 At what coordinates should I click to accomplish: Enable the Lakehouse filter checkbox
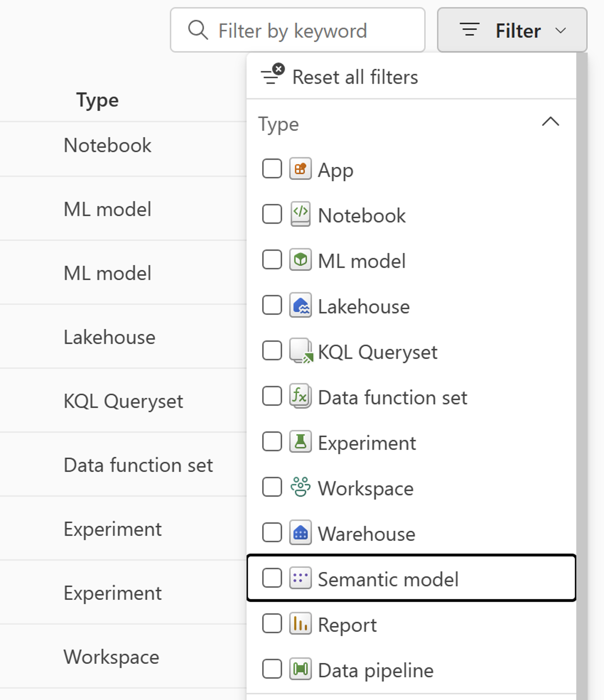click(x=272, y=305)
